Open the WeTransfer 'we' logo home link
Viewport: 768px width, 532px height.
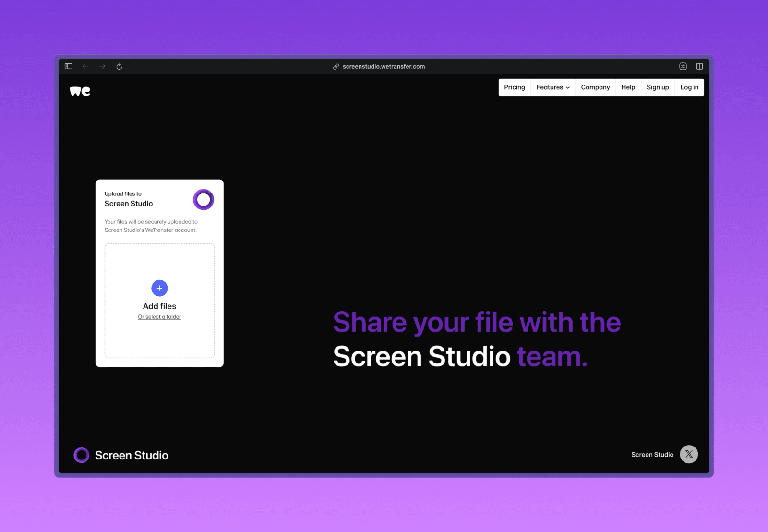[80, 91]
